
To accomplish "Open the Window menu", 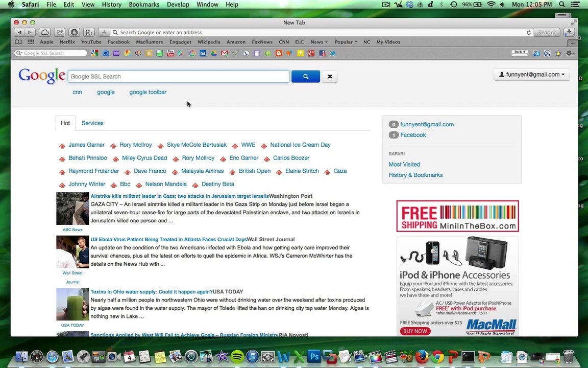I will tap(207, 5).
